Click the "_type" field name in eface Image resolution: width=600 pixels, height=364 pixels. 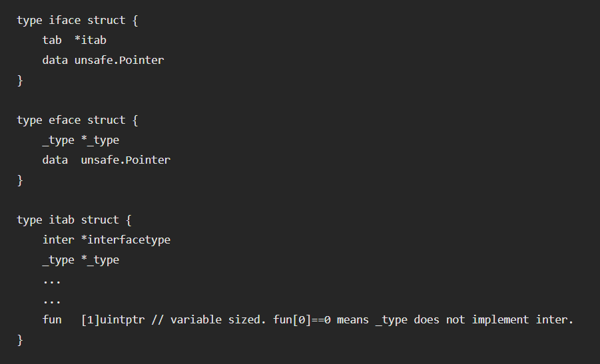(58, 140)
